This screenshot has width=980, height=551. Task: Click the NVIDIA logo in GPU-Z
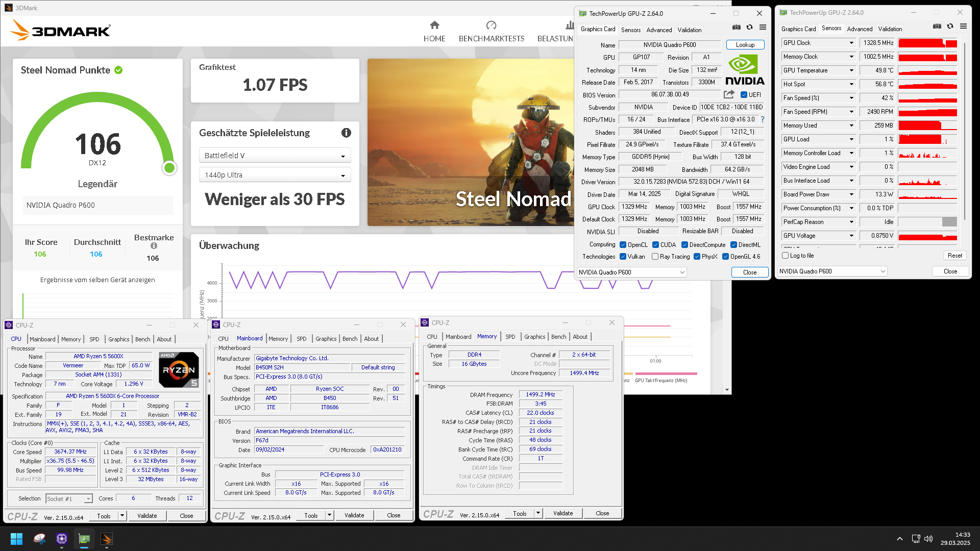pyautogui.click(x=745, y=70)
